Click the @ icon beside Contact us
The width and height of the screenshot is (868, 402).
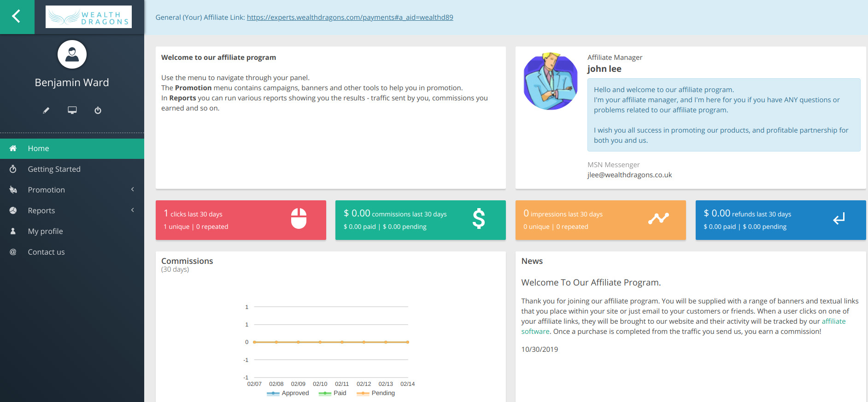point(13,252)
